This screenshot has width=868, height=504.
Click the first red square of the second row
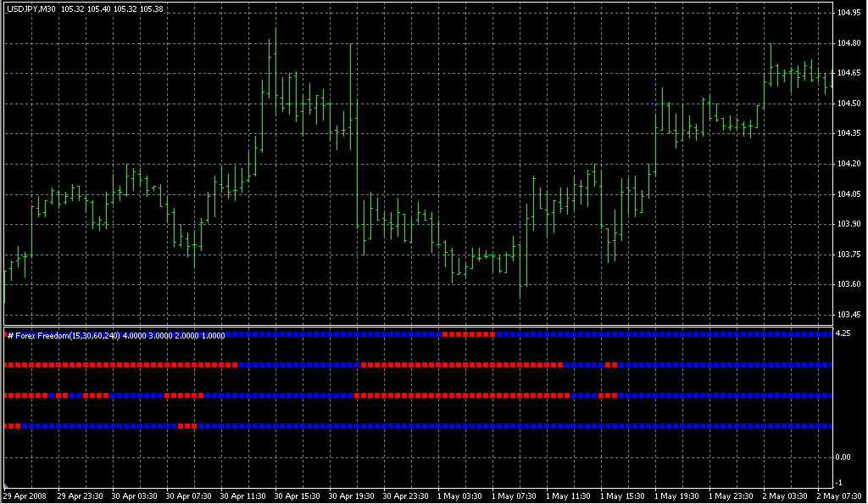[10, 366]
